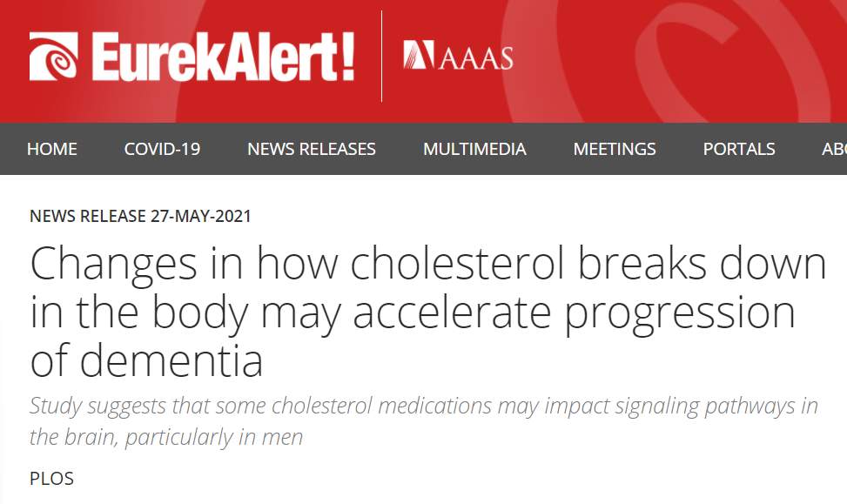Choose MEETINGS from the navigation bar
This screenshot has width=847, height=504.
click(615, 149)
